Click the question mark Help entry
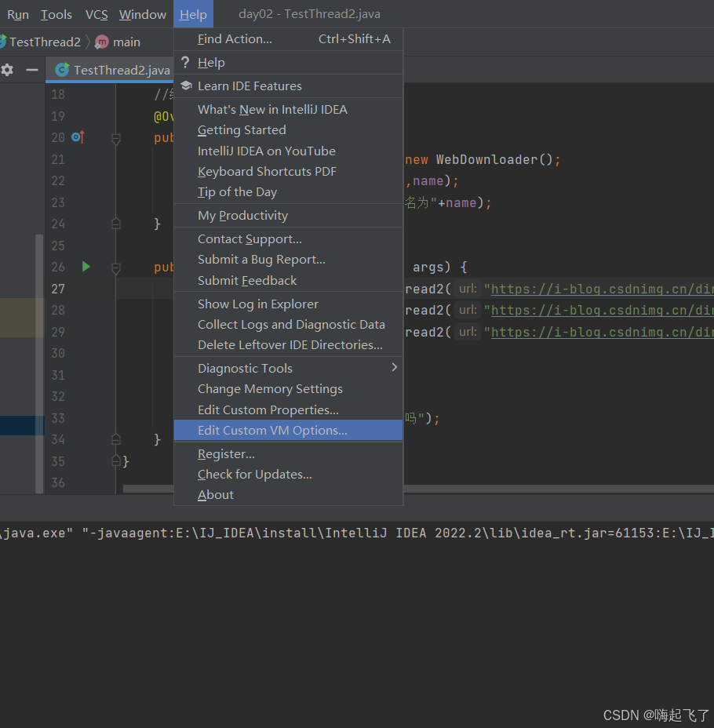The height and width of the screenshot is (728, 714). (x=288, y=63)
